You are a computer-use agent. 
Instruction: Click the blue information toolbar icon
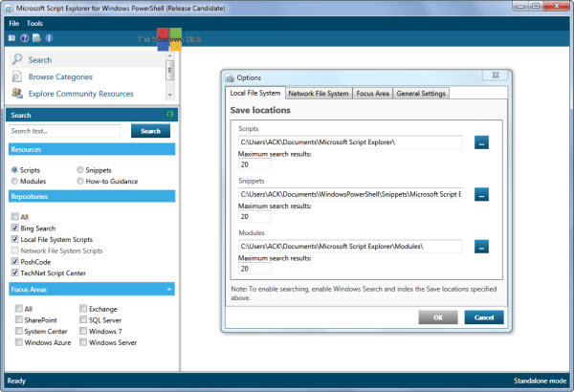(49, 37)
